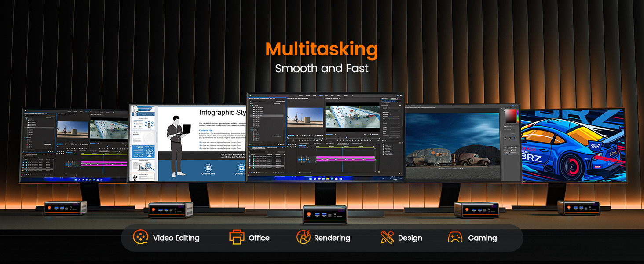This screenshot has height=264, width=644.
Task: Switch to the Color workspace tab in Premiere
Action: 321,95
